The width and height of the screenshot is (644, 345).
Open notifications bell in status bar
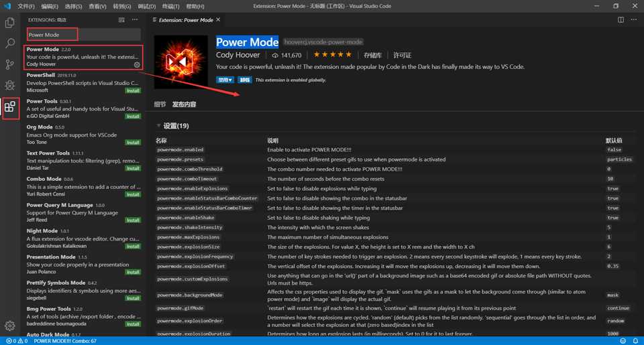pyautogui.click(x=635, y=341)
